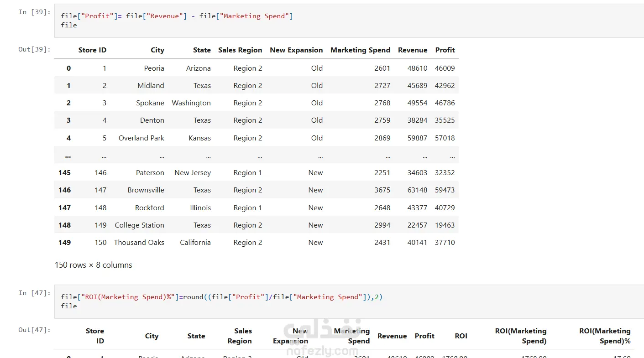Click the 'Store ID' header in the Out[39] table
Image resolution: width=644 pixels, height=358 pixels.
pos(92,50)
